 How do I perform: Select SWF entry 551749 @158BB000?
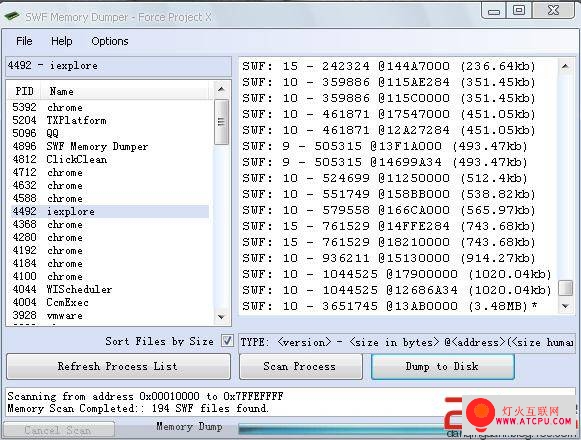[x=389, y=194]
